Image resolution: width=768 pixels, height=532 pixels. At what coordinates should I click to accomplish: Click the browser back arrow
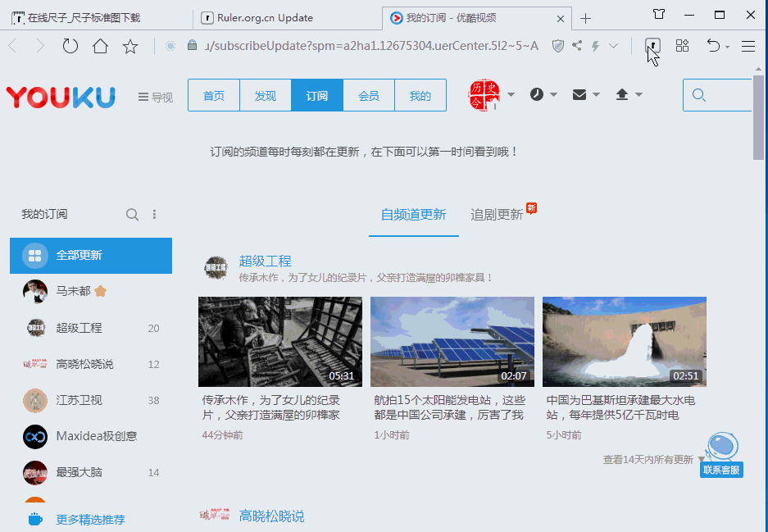[x=13, y=46]
